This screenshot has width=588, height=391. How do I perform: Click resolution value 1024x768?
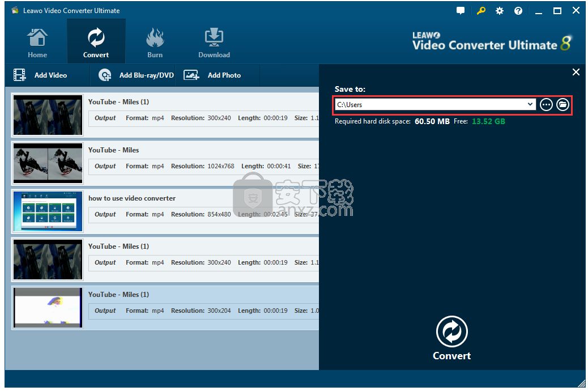click(221, 166)
